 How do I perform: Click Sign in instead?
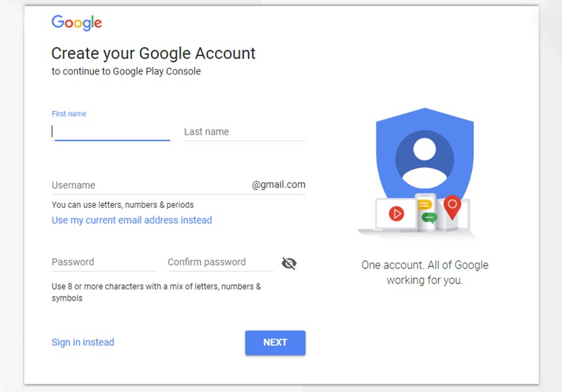[x=82, y=342]
